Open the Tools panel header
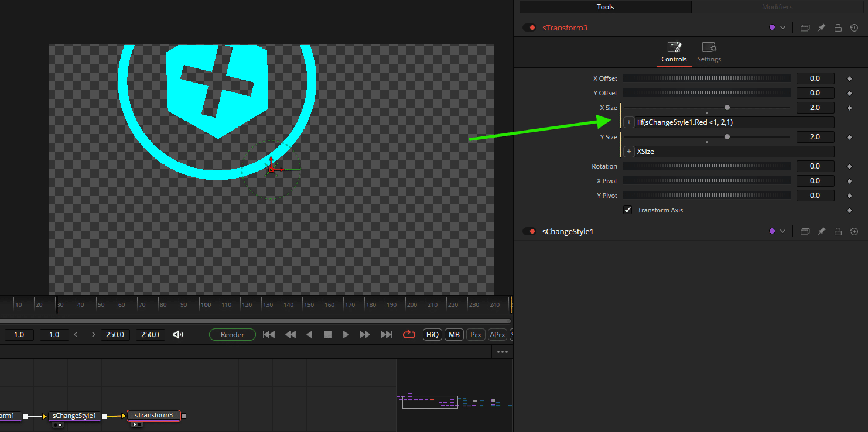 coord(605,6)
